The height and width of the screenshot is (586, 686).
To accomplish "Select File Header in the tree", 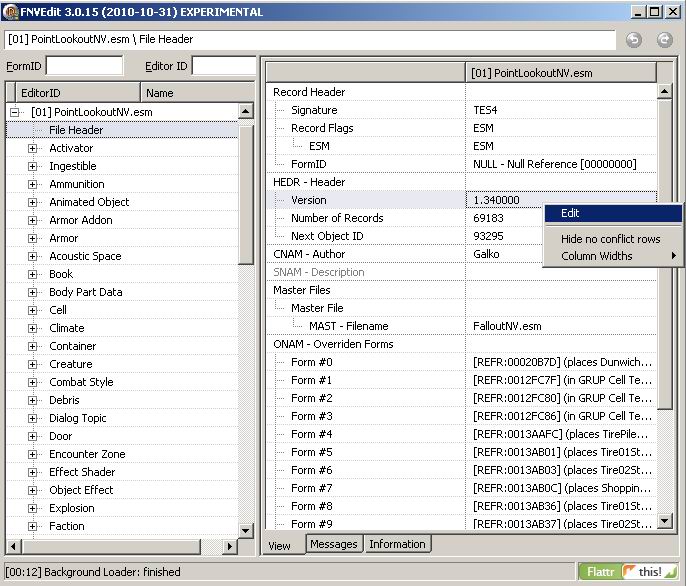I will 76,130.
